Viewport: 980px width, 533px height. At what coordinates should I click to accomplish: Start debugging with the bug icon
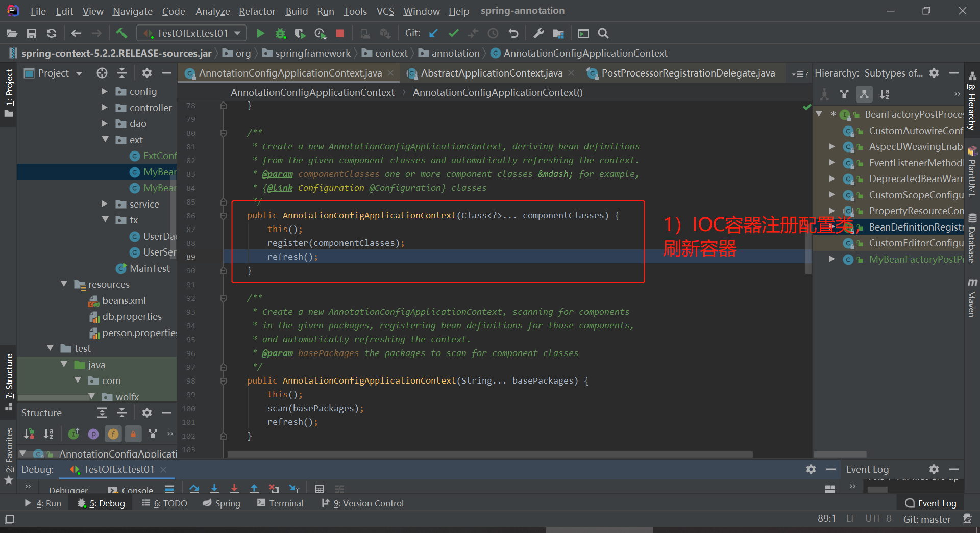point(280,33)
